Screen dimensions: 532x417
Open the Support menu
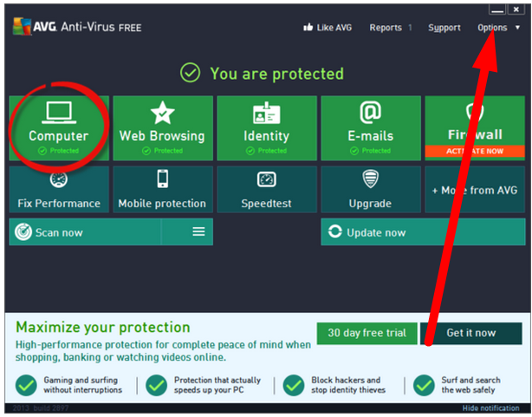click(x=444, y=28)
